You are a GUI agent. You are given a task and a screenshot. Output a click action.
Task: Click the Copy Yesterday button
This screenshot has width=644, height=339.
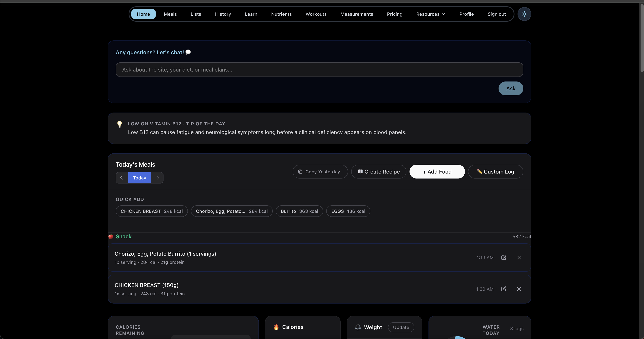coord(320,172)
